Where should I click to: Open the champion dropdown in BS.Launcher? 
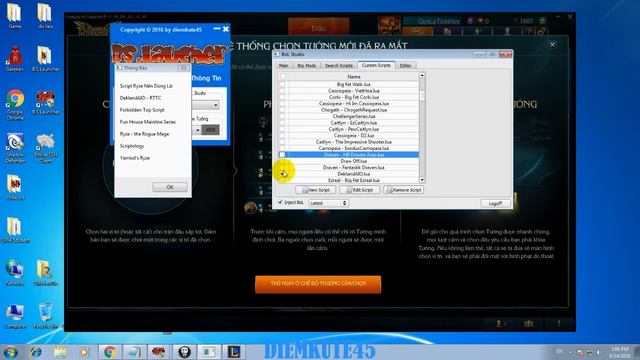[197, 130]
